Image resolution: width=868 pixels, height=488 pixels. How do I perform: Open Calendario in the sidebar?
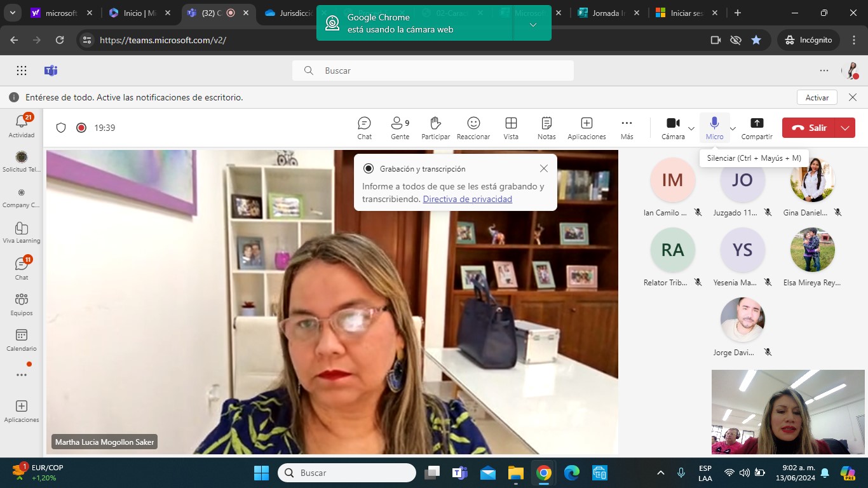pos(22,339)
